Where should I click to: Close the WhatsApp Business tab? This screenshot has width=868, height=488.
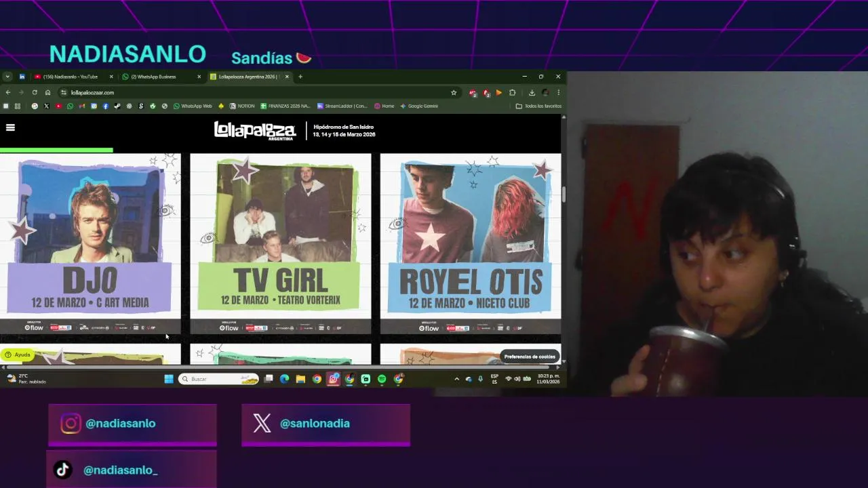pos(199,77)
